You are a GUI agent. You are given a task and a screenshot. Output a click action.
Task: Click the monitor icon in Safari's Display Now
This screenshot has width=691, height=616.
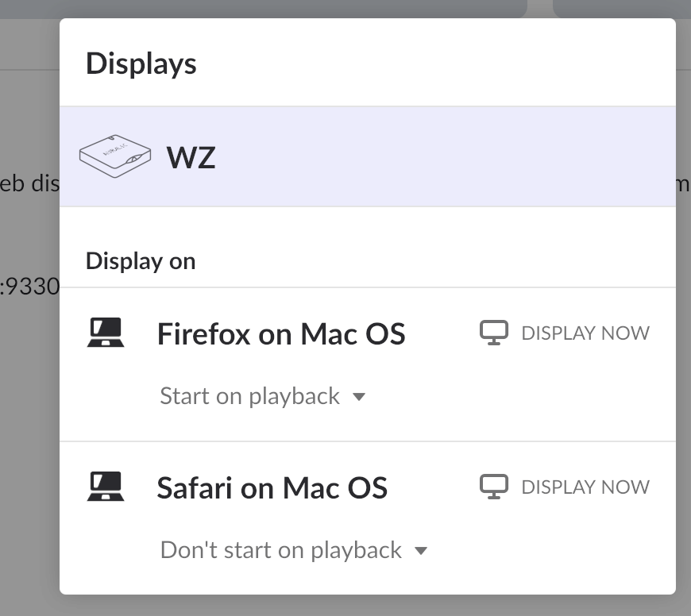click(494, 487)
